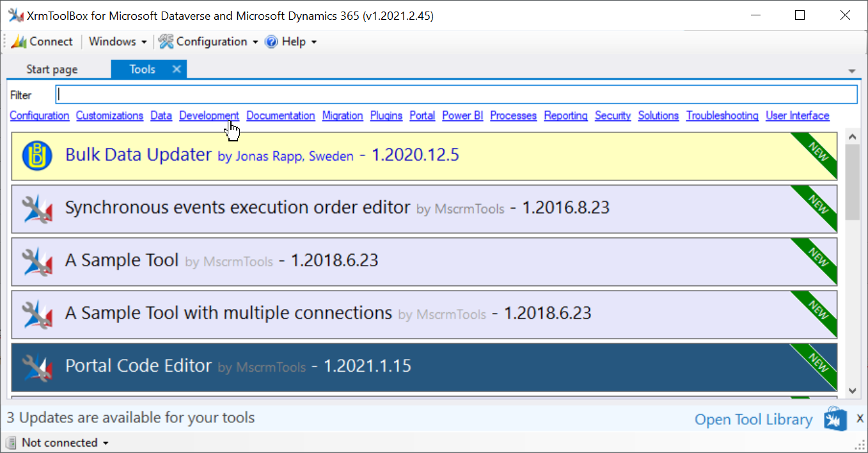Screen dimensions: 868x453
Task: Click the multiple connections Sample Tool icon
Action: 37,314
